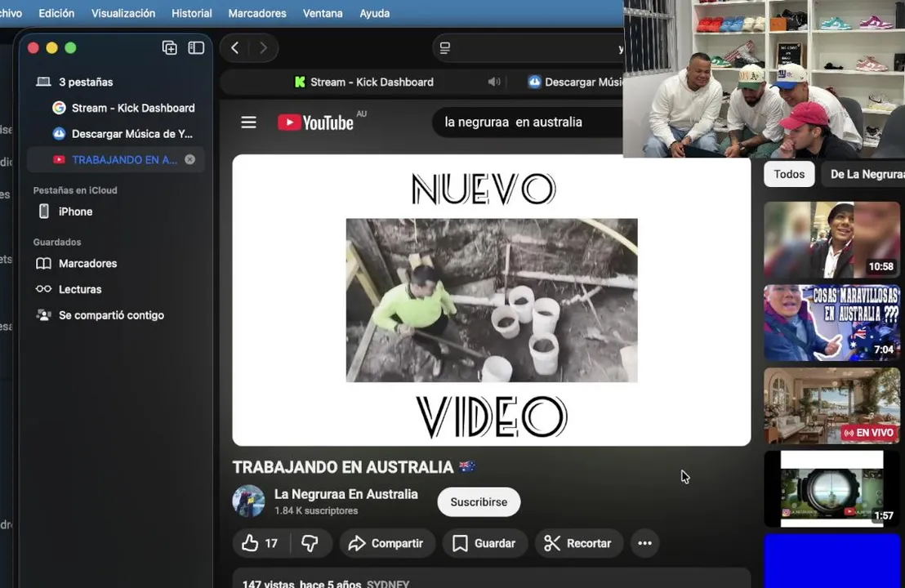Select the Todos filter chip
Screen dimensions: 905x588
(789, 174)
